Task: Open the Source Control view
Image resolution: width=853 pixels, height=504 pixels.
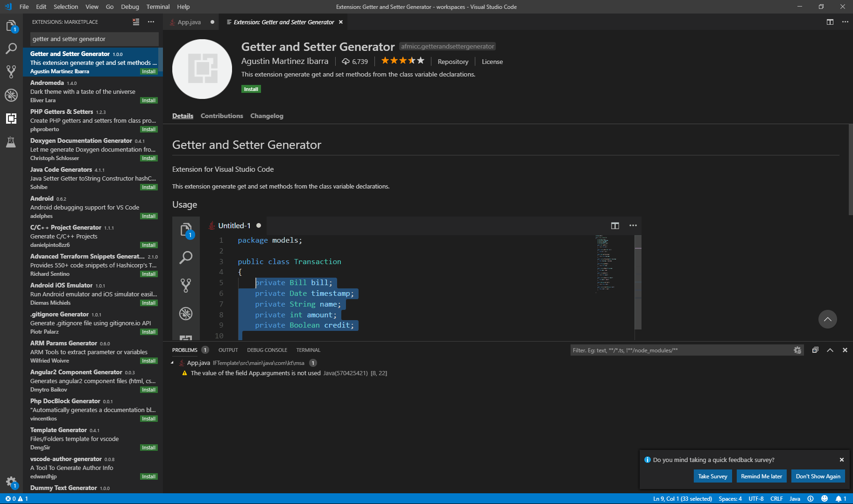Action: click(11, 71)
